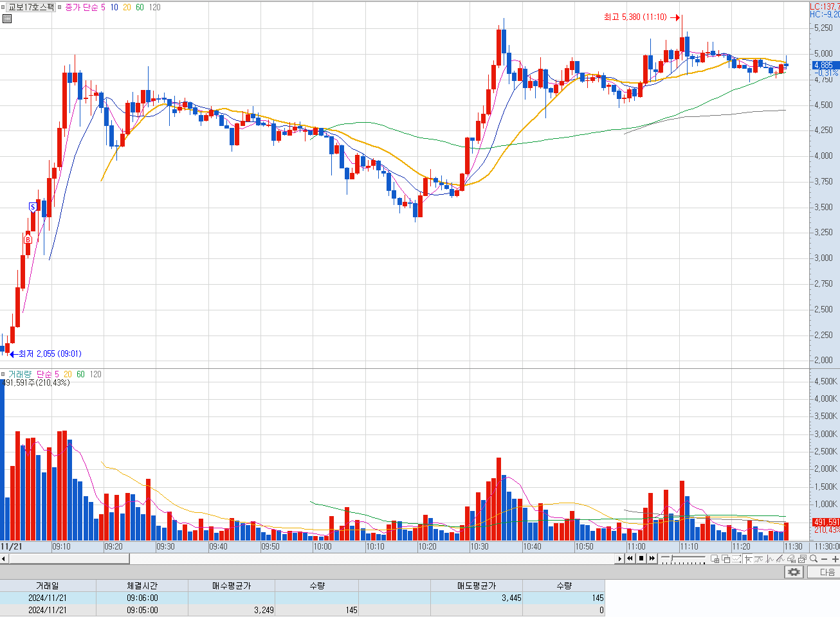Click the small square before 종가 단순
Image resolution: width=840 pixels, height=617 pixels.
(60, 7)
